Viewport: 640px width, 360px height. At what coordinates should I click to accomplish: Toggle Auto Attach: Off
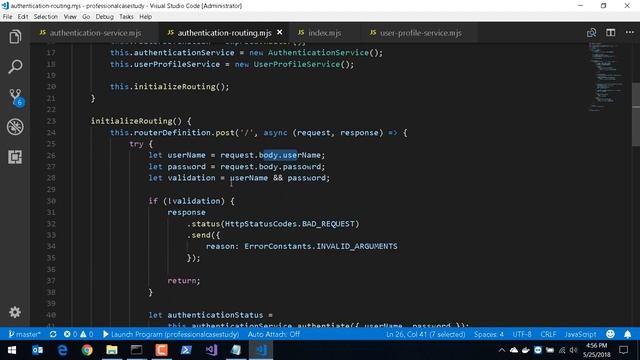coord(273,334)
